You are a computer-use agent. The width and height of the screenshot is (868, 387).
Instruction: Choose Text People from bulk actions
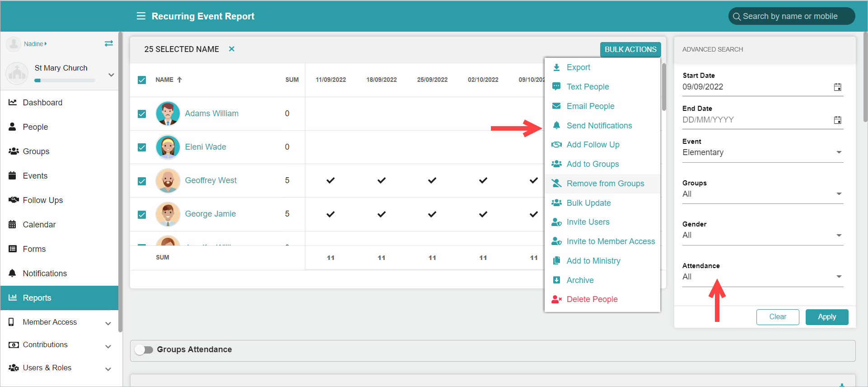click(x=602, y=87)
